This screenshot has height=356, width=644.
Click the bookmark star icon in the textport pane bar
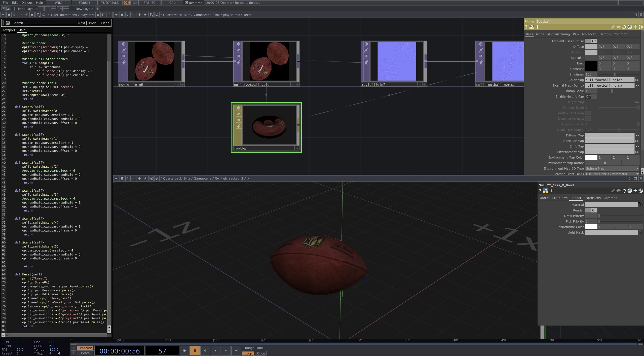click(32, 15)
